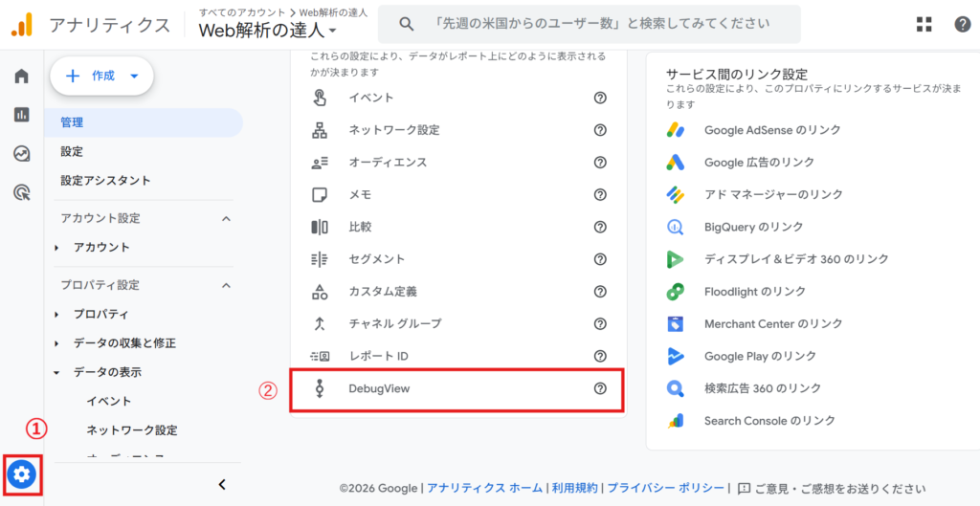The width and height of the screenshot is (980, 506).
Task: Click the Admin gear icon
Action: point(22,474)
